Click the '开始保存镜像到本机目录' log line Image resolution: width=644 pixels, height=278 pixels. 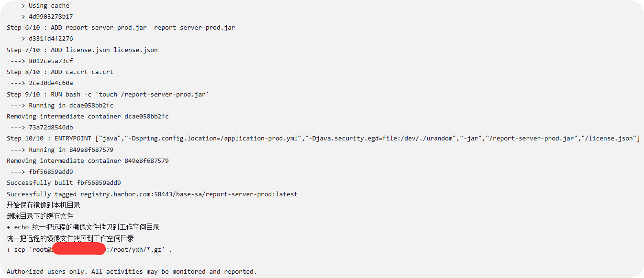pyautogui.click(x=43, y=205)
